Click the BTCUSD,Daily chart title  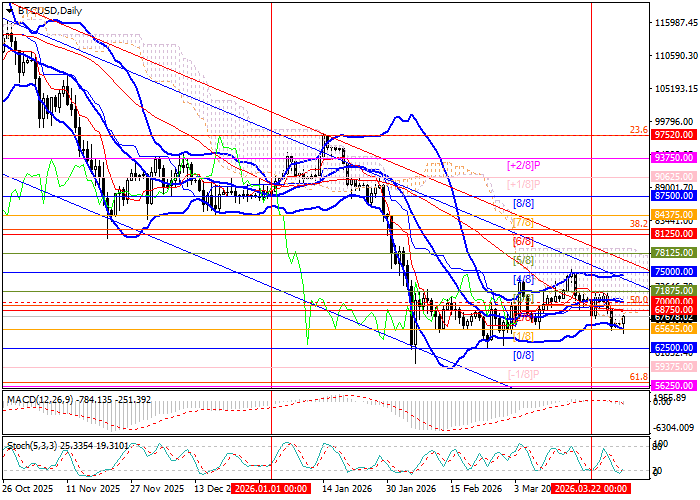click(x=50, y=10)
